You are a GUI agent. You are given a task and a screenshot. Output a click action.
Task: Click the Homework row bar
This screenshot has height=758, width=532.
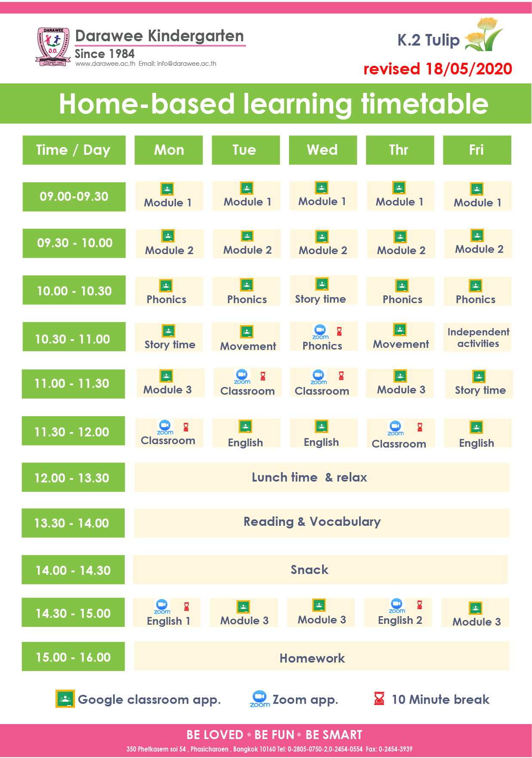(322, 656)
